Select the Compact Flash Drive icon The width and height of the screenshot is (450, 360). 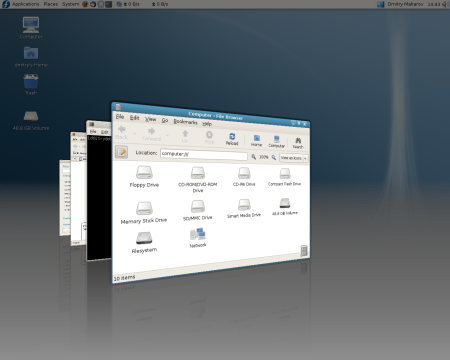click(x=285, y=177)
